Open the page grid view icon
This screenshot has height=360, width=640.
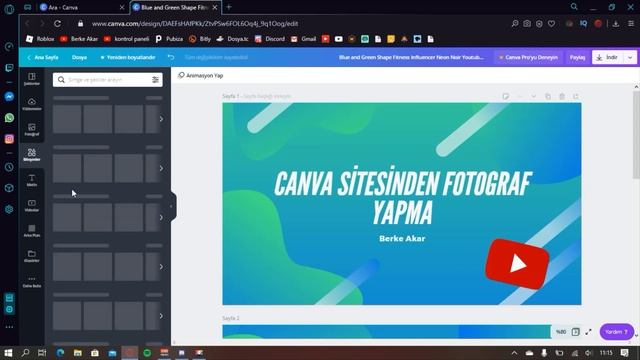click(x=576, y=332)
